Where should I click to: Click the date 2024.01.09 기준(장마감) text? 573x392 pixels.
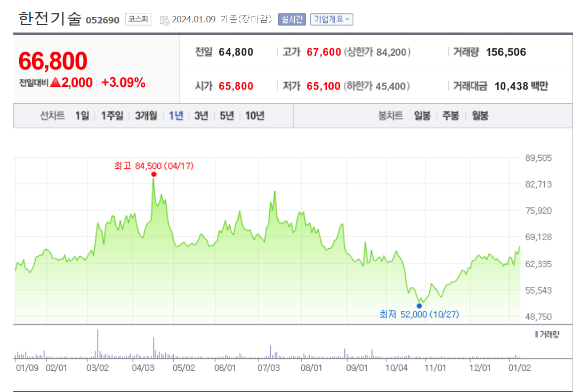pyautogui.click(x=222, y=19)
